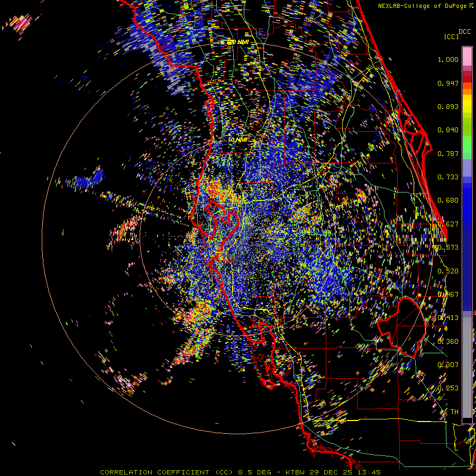Pick the red segment of color scale

pos(467,79)
